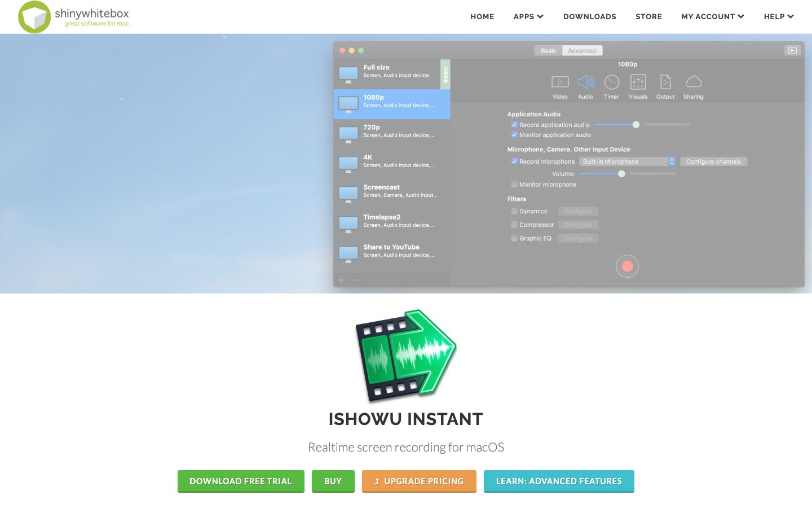The image size is (812, 508).
Task: Toggle Record application audio checkbox
Action: point(514,125)
